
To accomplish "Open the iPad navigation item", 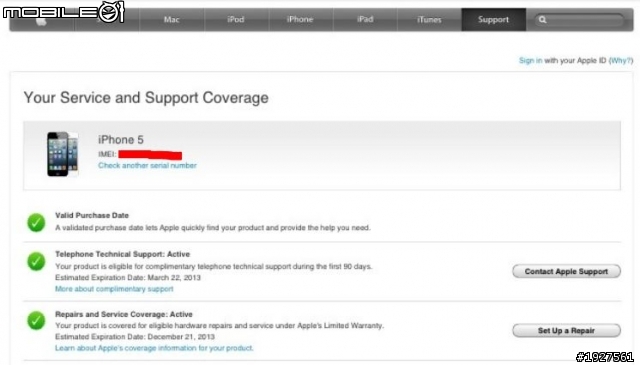I will 365,20.
